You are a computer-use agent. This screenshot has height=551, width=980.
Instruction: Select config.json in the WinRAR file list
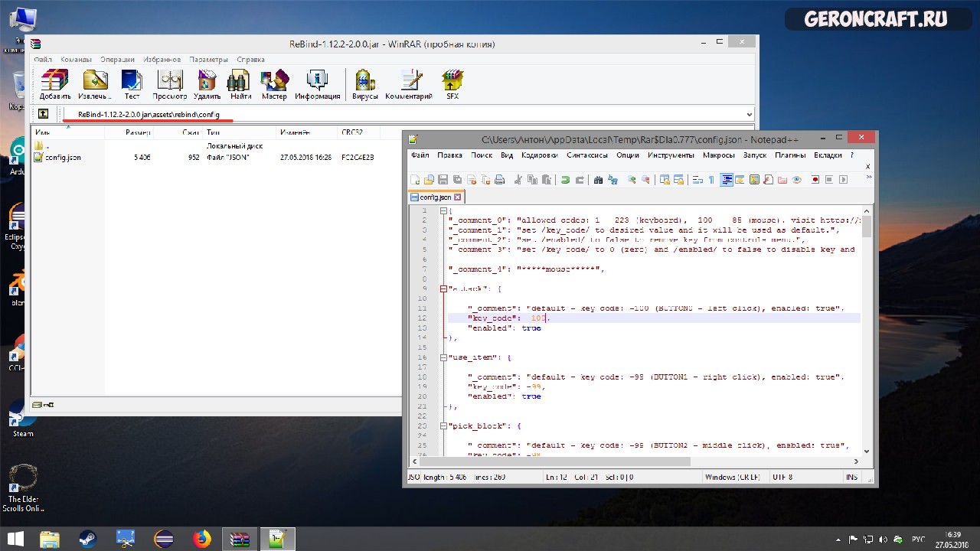coord(62,158)
